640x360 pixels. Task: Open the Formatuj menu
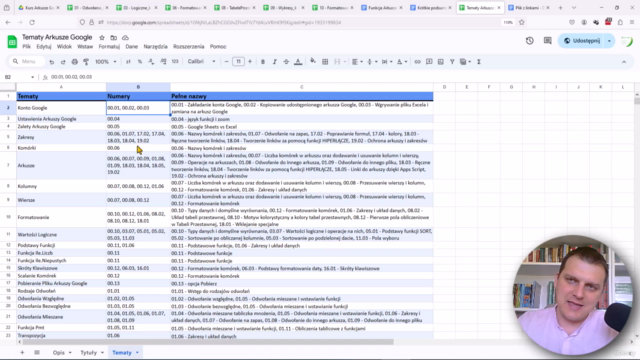[x=109, y=47]
